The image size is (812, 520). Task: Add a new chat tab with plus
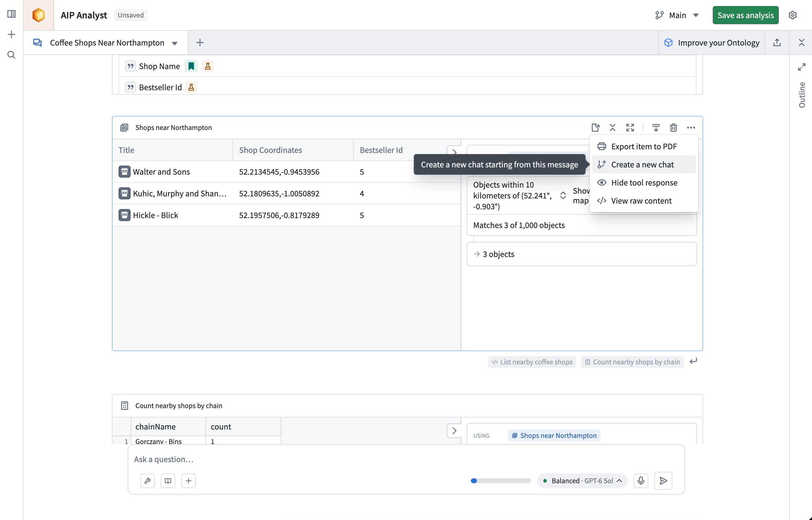pyautogui.click(x=200, y=43)
